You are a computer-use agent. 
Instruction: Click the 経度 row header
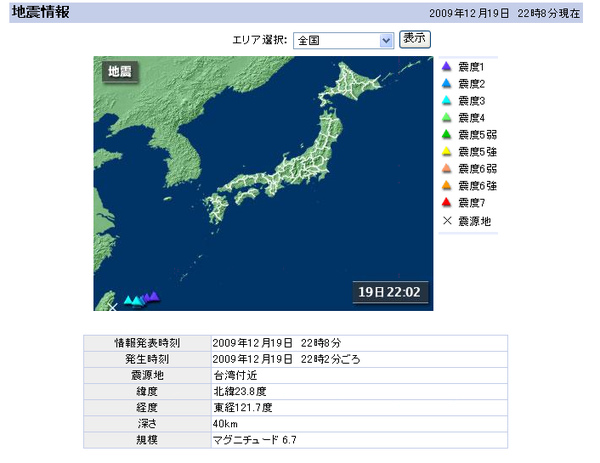tap(147, 408)
